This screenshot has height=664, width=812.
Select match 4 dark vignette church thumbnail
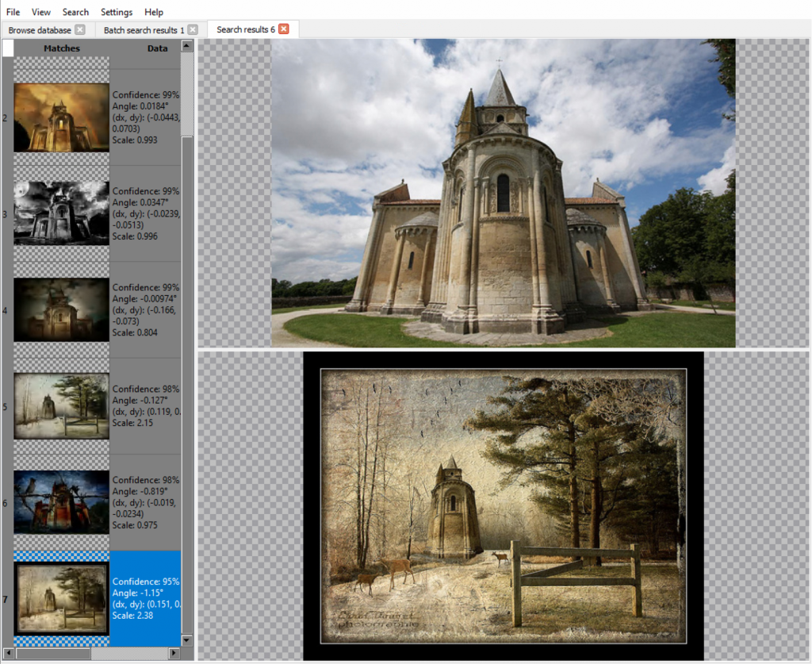click(61, 310)
